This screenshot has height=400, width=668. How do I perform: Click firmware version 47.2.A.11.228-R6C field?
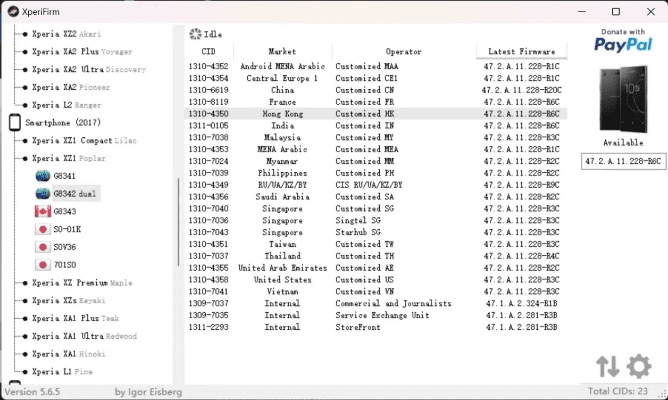pos(622,160)
